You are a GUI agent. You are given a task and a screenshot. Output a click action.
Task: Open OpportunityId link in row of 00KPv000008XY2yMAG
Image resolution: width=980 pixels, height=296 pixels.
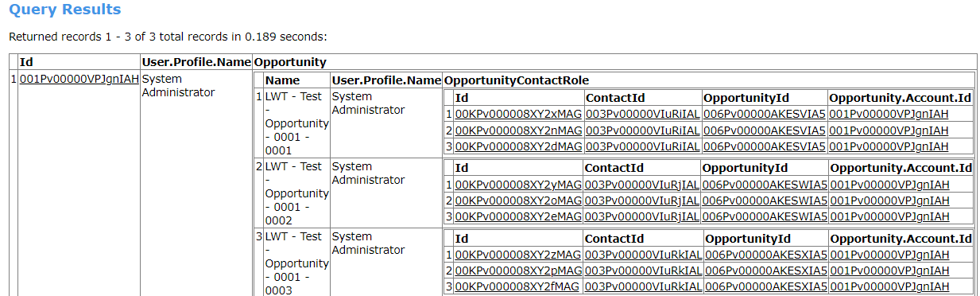pos(765,185)
